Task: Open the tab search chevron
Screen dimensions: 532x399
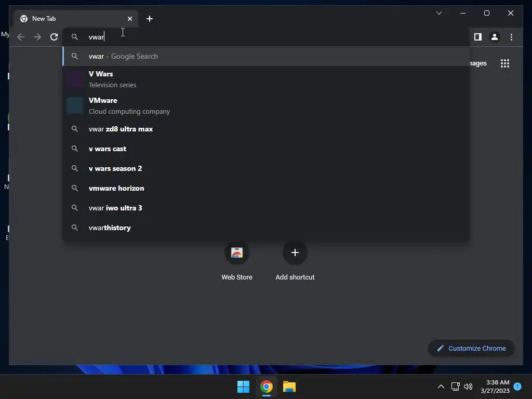Action: 438,13
